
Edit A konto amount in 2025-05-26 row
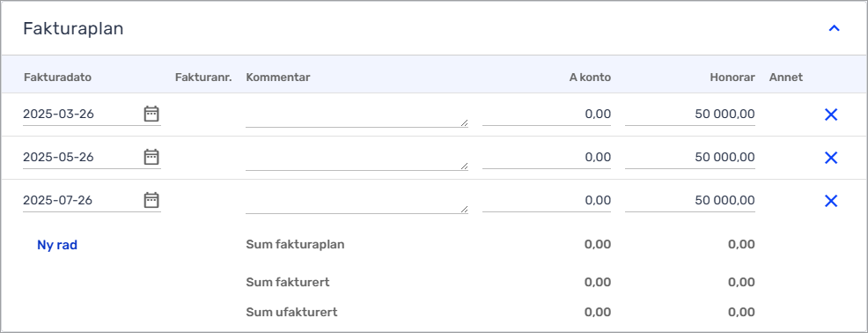(x=547, y=158)
